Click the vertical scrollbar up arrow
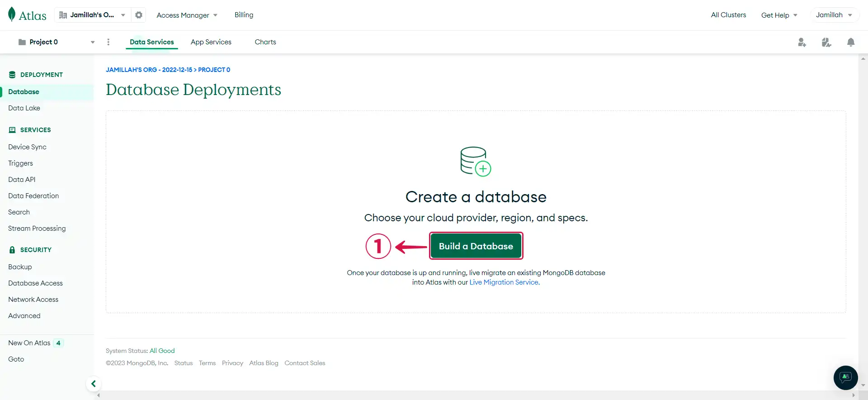 click(x=863, y=59)
